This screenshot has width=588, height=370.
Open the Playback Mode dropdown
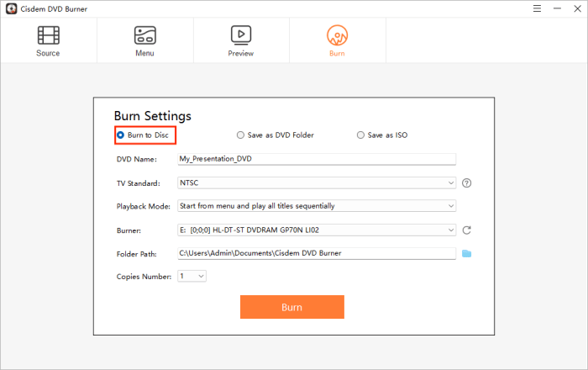click(316, 206)
